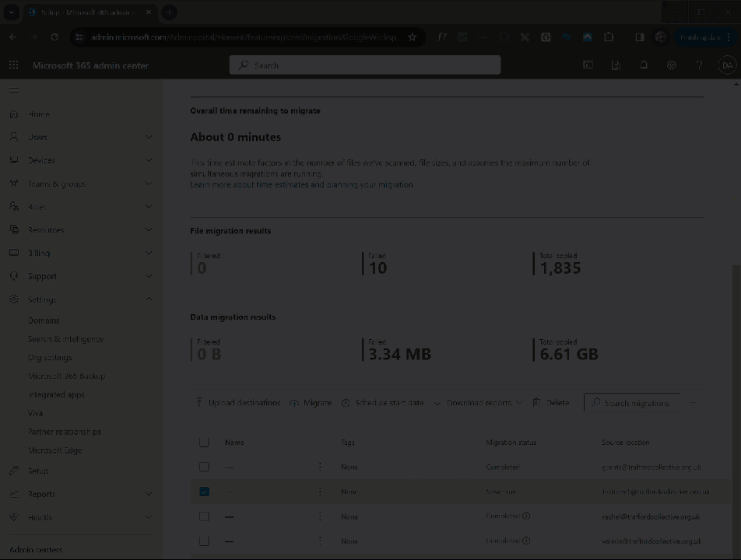Open the help question mark icon
The image size is (741, 560).
tap(700, 65)
